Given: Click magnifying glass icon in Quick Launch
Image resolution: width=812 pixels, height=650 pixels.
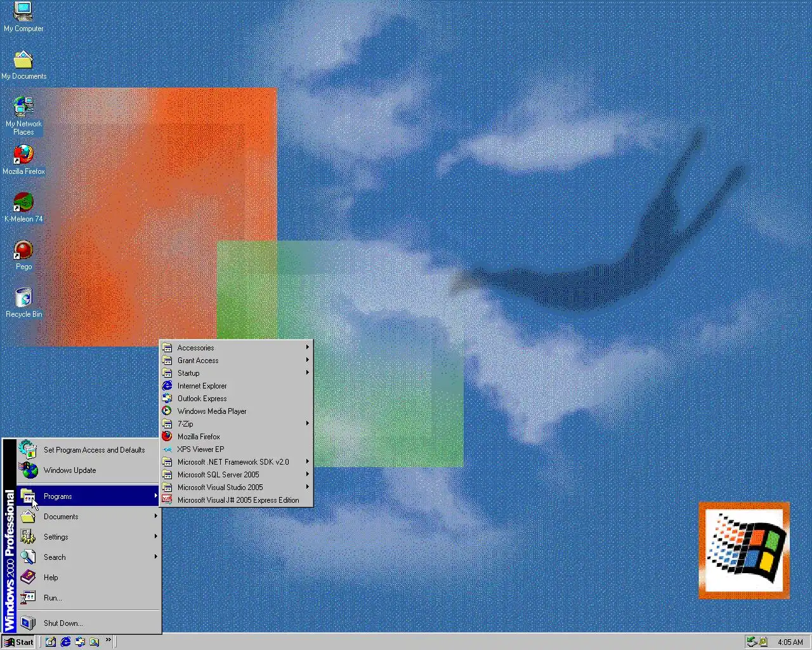Looking at the screenshot, I should pyautogui.click(x=95, y=642).
